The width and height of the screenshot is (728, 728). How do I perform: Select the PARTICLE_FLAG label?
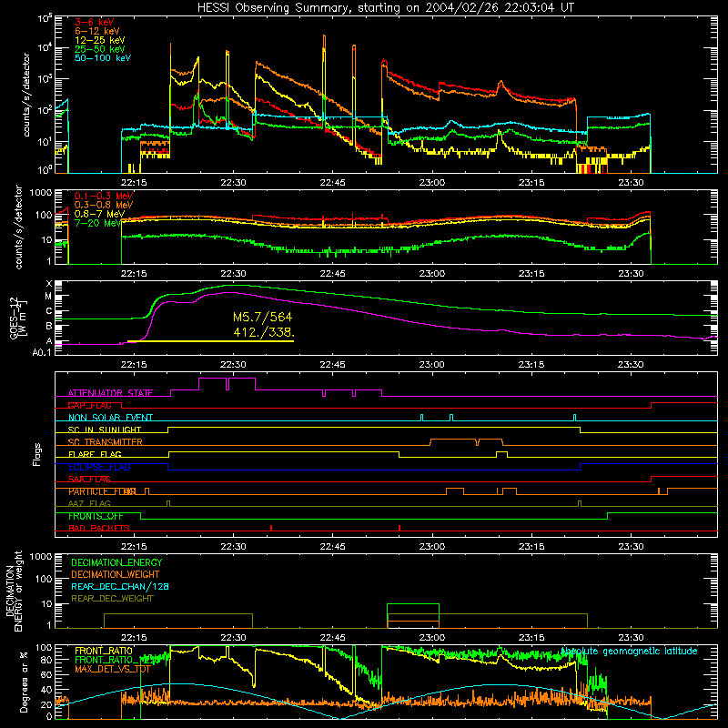click(x=102, y=491)
